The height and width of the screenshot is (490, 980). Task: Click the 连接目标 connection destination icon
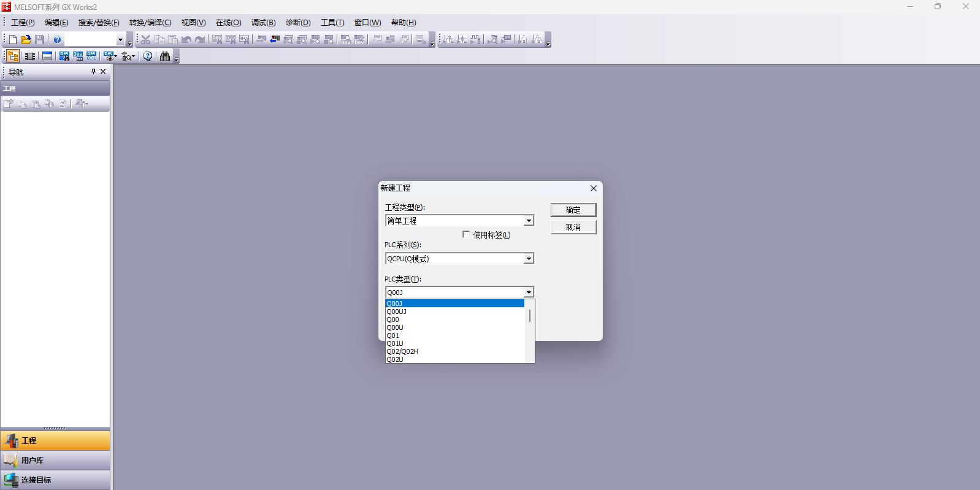[10, 480]
